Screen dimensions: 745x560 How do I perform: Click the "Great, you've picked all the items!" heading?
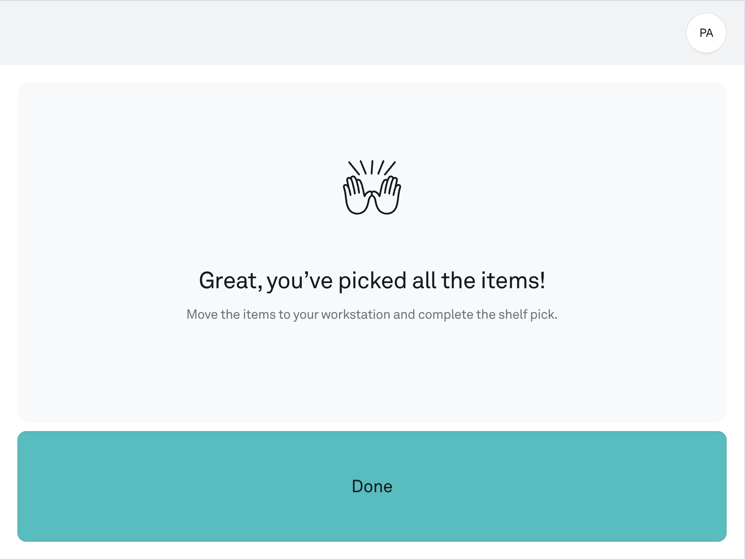[x=372, y=281]
